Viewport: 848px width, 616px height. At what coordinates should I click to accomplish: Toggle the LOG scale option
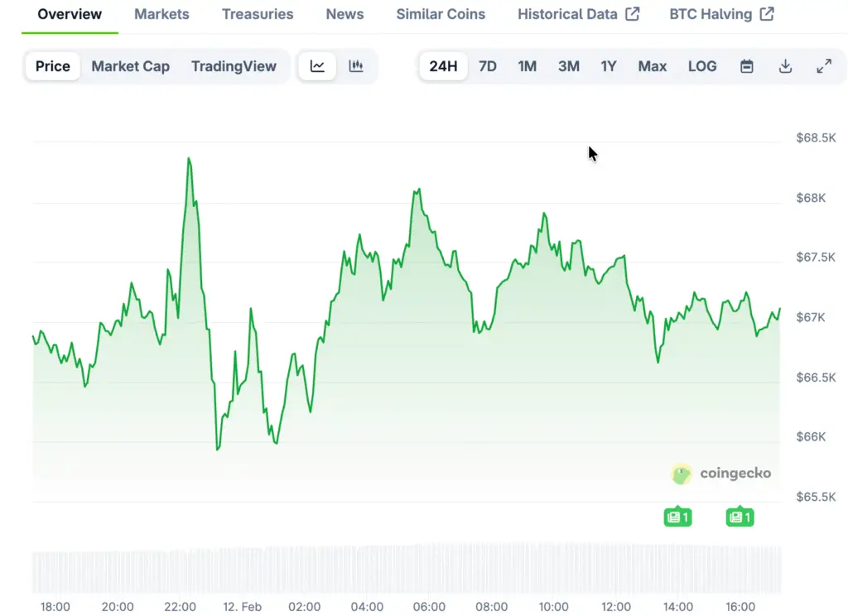pos(702,66)
